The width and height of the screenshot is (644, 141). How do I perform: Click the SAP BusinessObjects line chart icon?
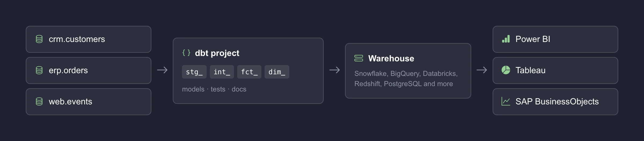pos(506,101)
